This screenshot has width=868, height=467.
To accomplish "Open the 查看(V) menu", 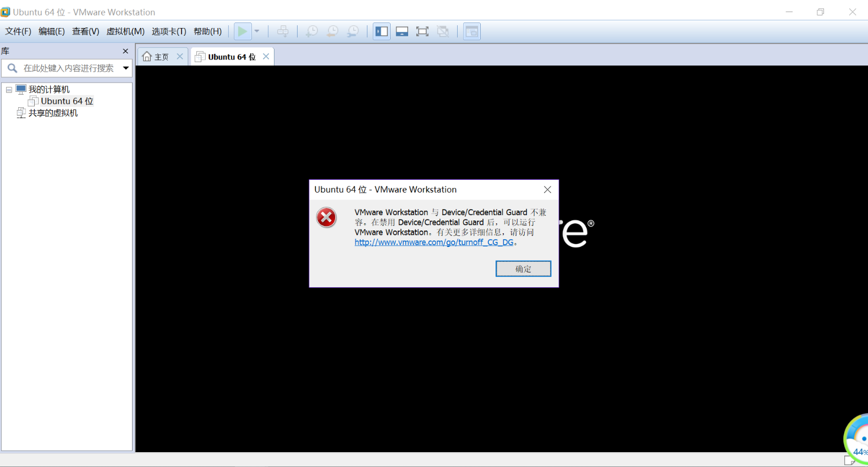I will [x=86, y=31].
